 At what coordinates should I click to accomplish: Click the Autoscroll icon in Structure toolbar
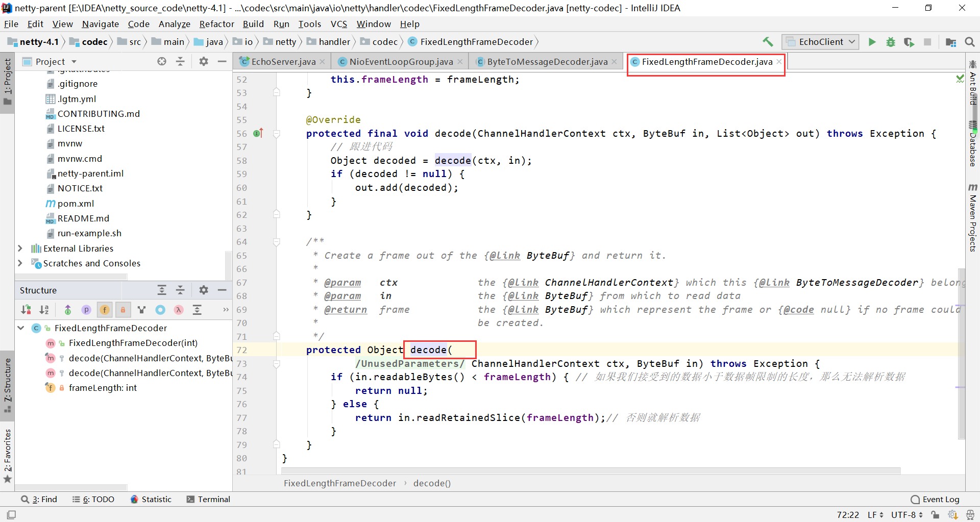197,310
